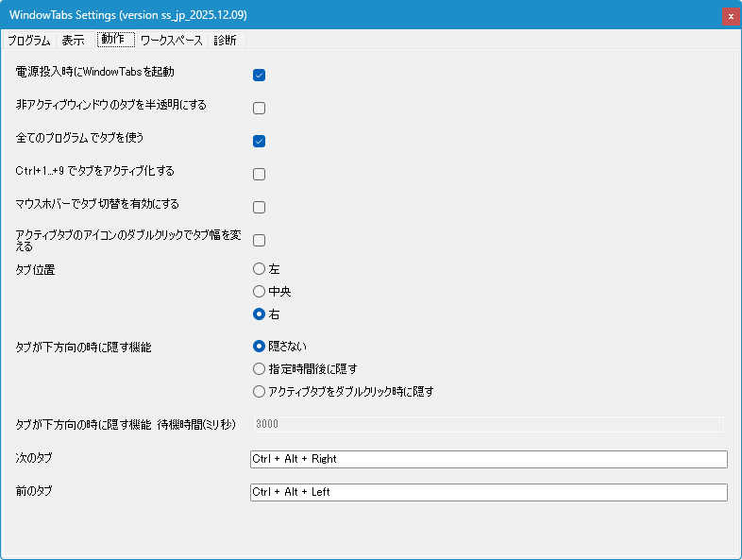Viewport: 742px width, 560px height.
Task: Click the マウスホバーでタブ切替を有効にする label
Action: point(97,204)
